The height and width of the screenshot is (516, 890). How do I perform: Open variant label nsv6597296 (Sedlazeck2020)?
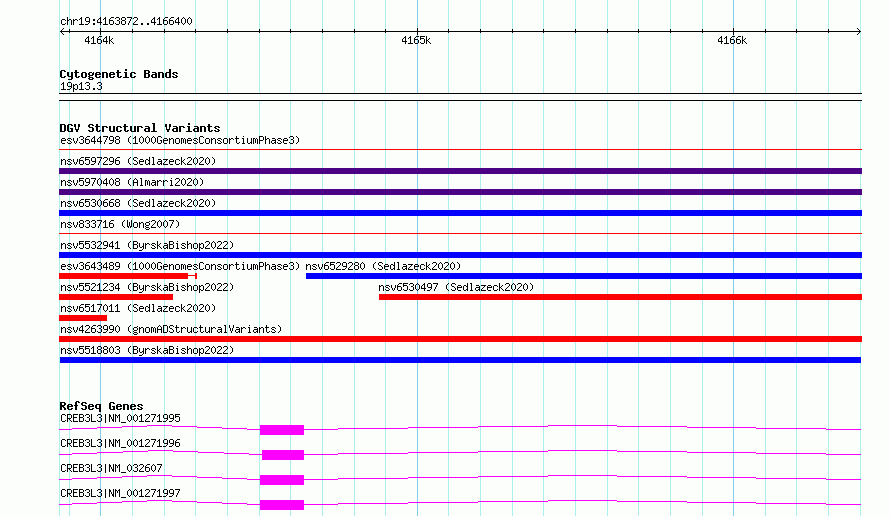(x=138, y=161)
